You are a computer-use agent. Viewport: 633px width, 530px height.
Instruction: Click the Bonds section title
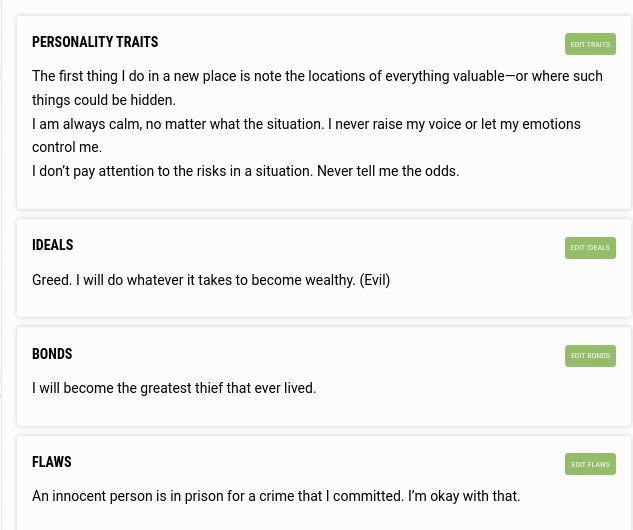[52, 354]
